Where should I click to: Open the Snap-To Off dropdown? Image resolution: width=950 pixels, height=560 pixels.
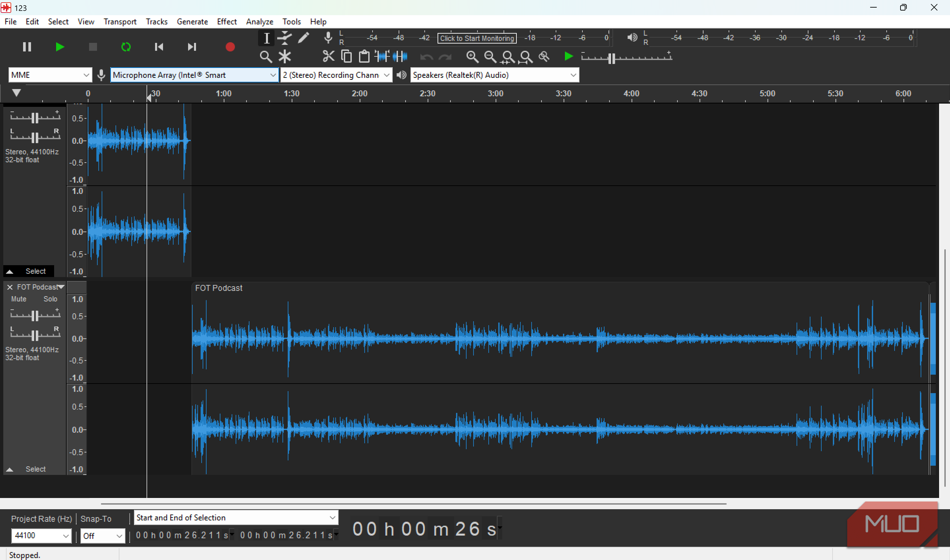click(103, 536)
